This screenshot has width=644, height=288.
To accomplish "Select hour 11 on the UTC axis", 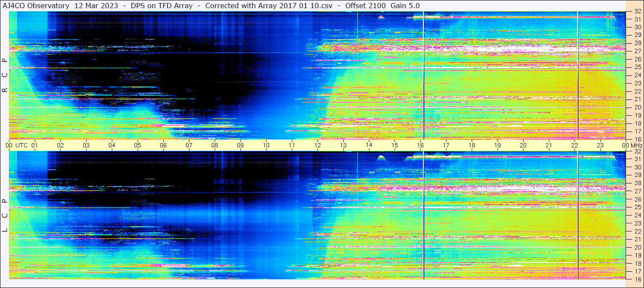I will pyautogui.click(x=292, y=145).
